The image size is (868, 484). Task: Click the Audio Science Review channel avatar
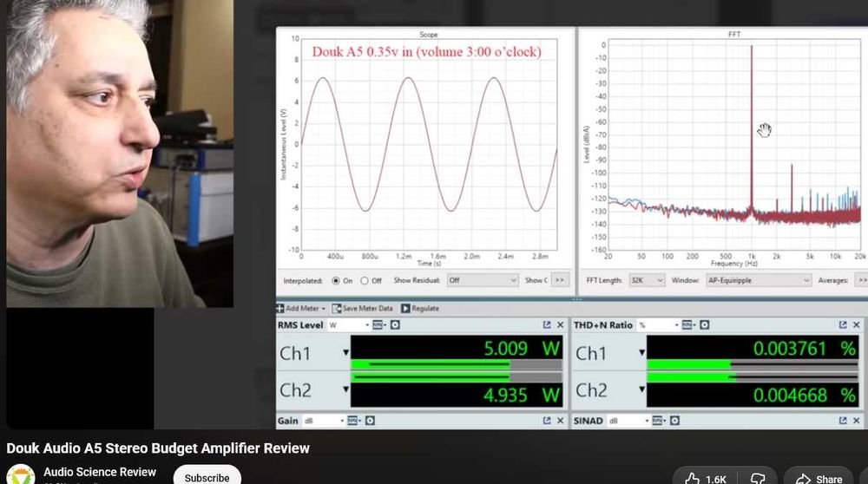pos(21,475)
